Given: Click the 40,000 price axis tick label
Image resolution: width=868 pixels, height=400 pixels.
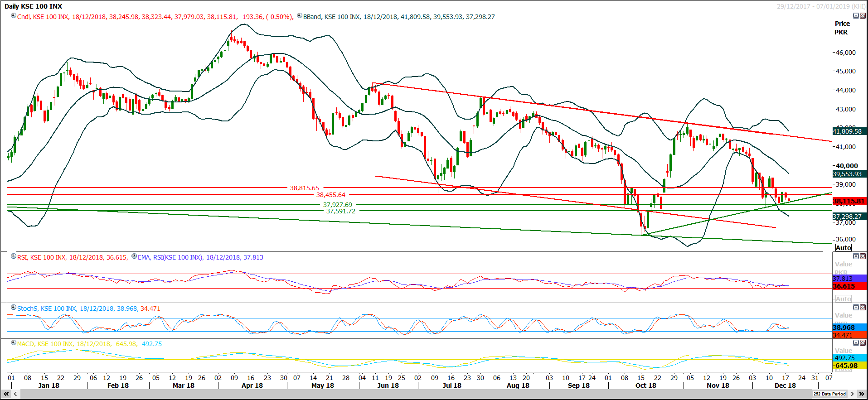Looking at the screenshot, I should 847,166.
